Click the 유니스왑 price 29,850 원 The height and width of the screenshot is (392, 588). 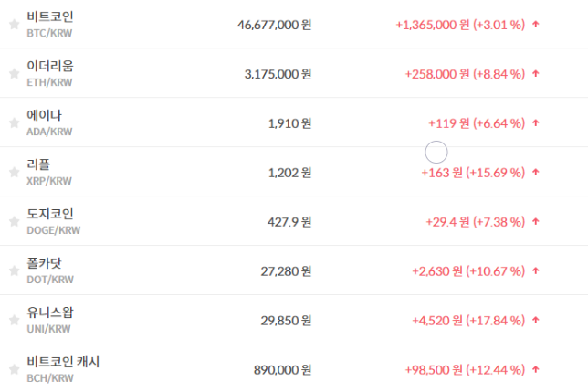(278, 321)
